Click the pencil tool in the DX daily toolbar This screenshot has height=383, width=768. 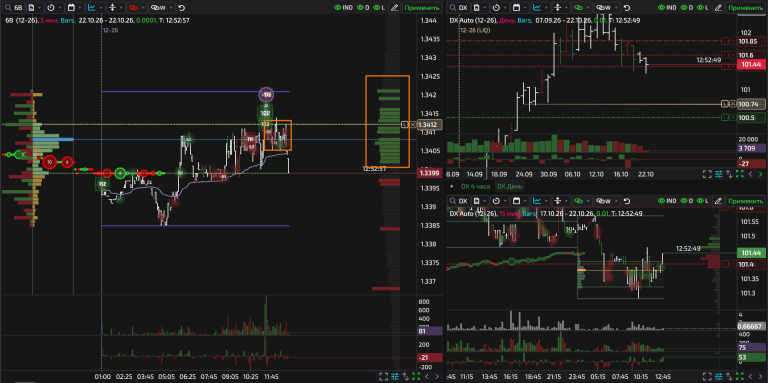pos(718,8)
